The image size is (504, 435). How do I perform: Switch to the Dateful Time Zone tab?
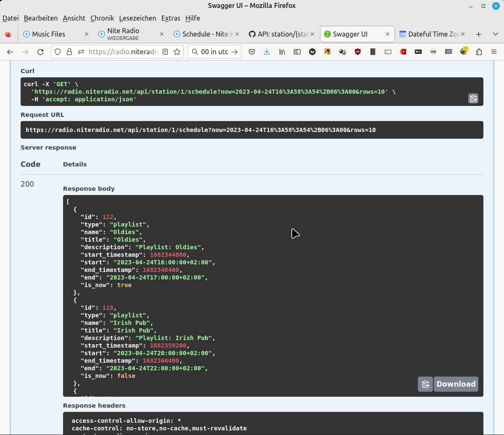pyautogui.click(x=429, y=34)
